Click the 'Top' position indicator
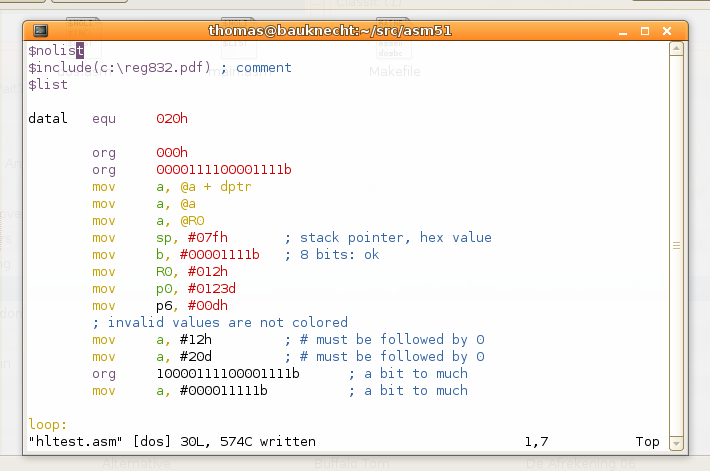710x471 pixels. [648, 442]
